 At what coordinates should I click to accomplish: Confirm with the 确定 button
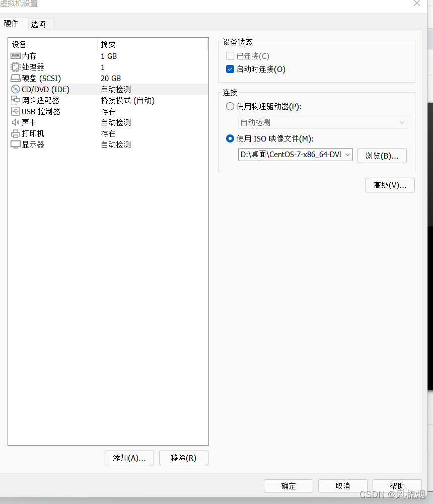pos(288,486)
